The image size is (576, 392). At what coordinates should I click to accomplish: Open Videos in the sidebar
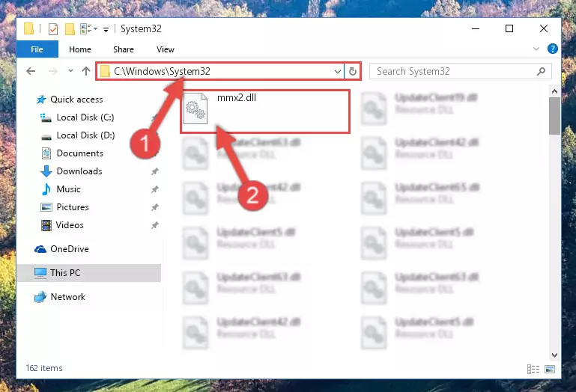(x=62, y=225)
